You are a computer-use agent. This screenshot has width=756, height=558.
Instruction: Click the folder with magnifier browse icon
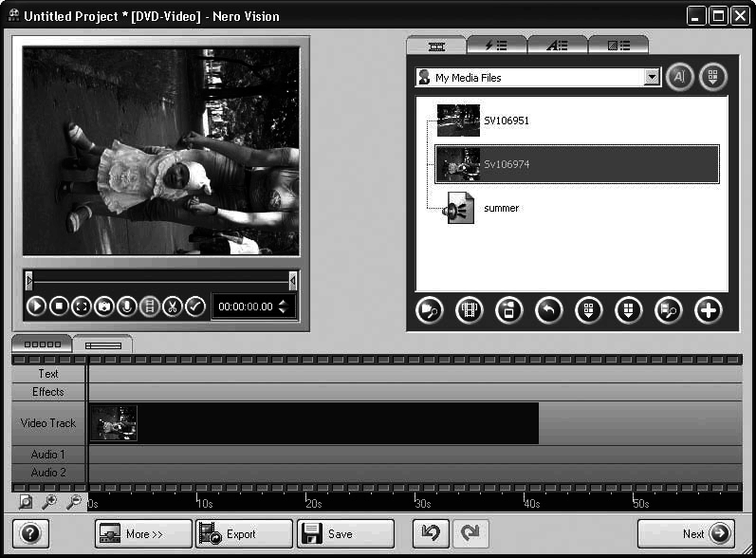(x=430, y=310)
